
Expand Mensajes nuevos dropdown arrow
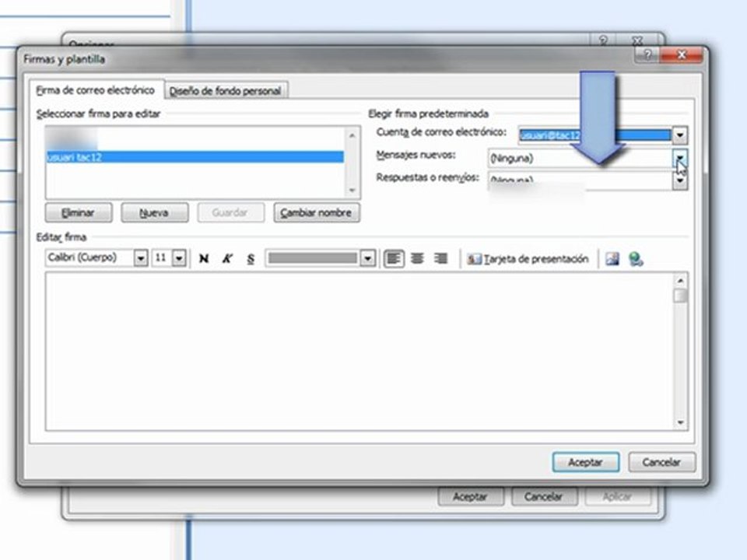coord(680,158)
